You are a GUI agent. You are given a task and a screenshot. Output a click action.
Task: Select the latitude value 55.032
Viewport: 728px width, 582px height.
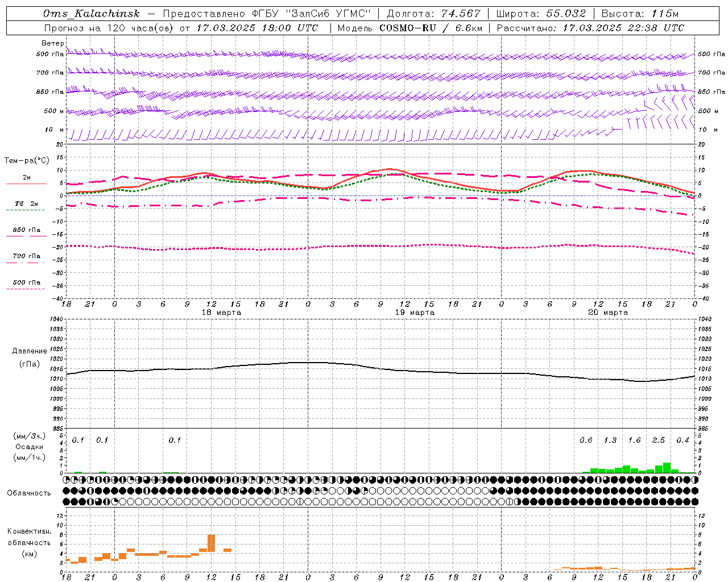point(566,14)
